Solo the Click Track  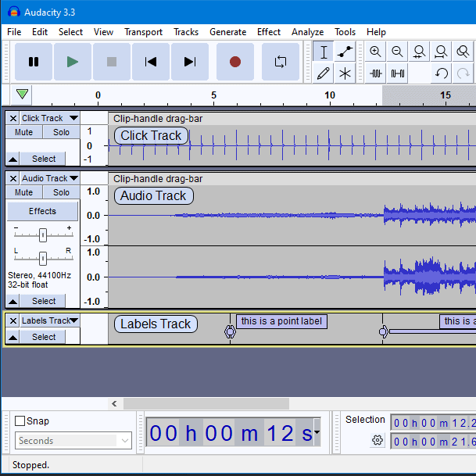coord(61,132)
